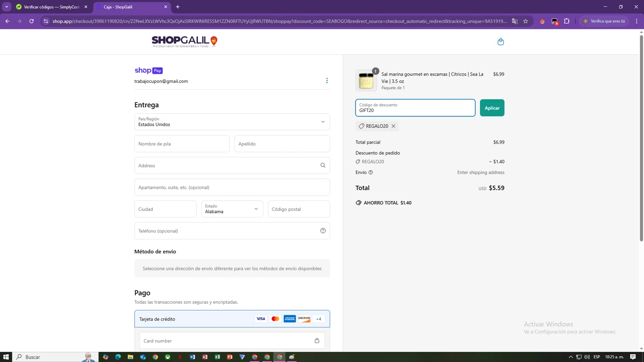The image size is (644, 362).
Task: Click the Verifica que eres tú profile button
Action: coord(604,21)
